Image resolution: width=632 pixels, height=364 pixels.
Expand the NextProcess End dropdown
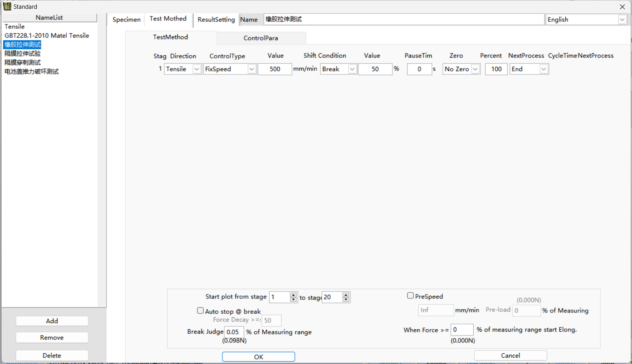pyautogui.click(x=543, y=69)
